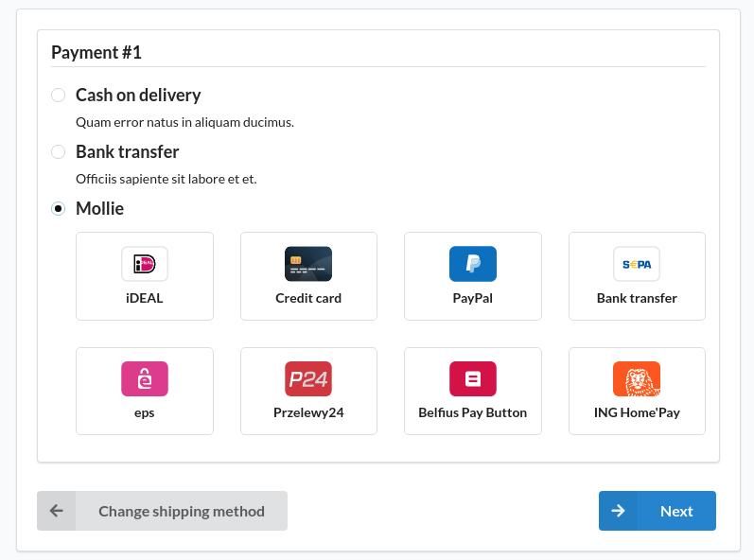Click the right arrow icon beside Next

(x=618, y=511)
